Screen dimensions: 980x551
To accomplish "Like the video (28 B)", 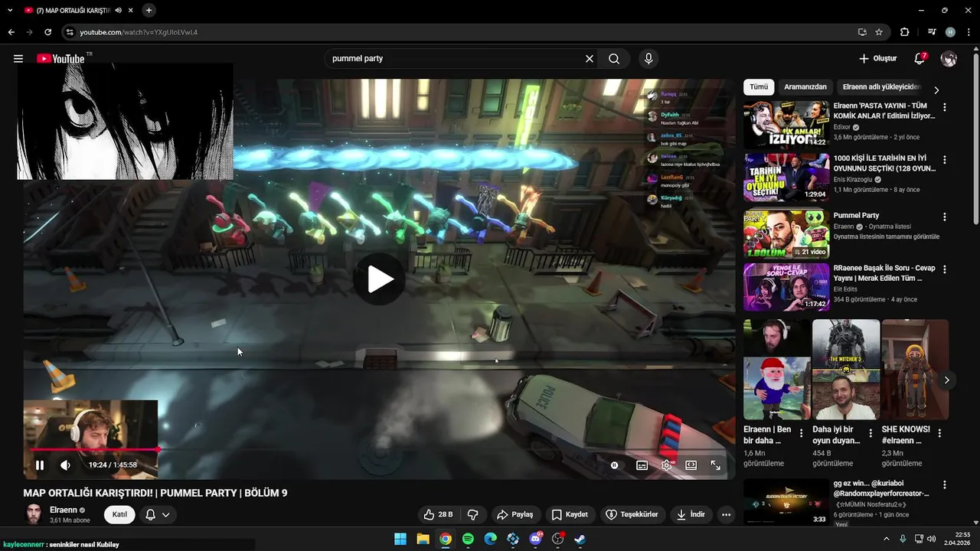I will click(439, 514).
